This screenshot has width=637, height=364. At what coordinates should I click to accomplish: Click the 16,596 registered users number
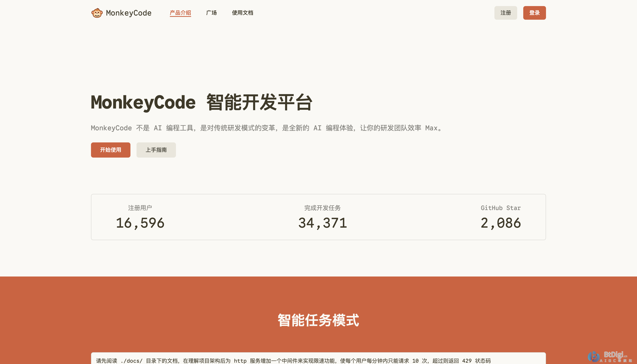pyautogui.click(x=140, y=223)
